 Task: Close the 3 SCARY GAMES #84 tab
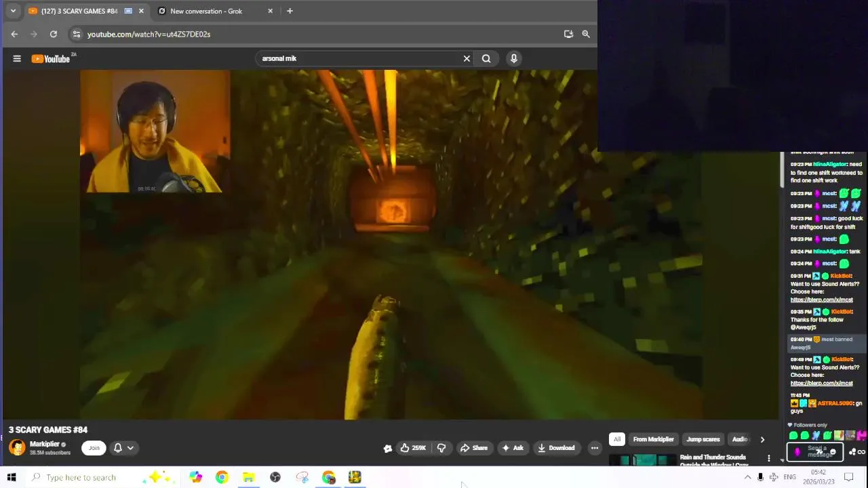point(141,11)
